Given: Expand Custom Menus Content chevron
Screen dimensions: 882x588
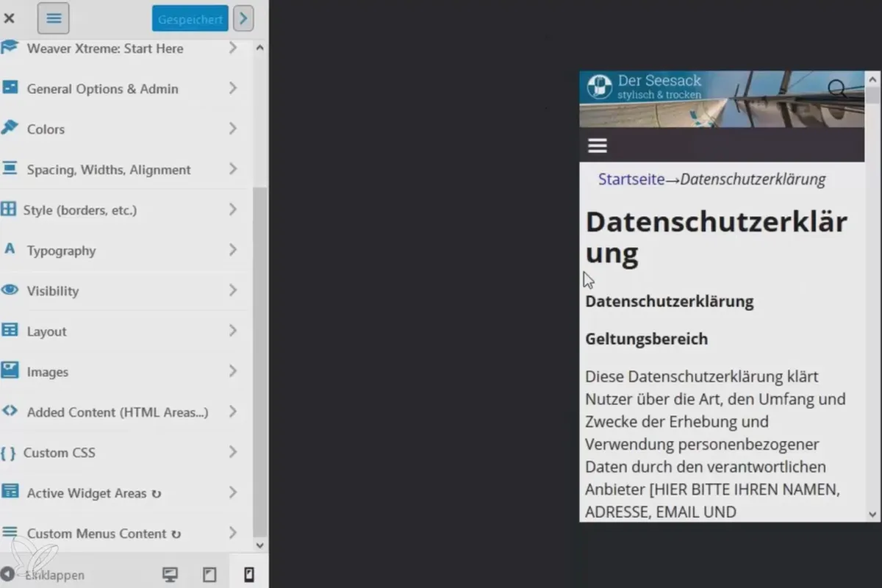Looking at the screenshot, I should coord(232,533).
